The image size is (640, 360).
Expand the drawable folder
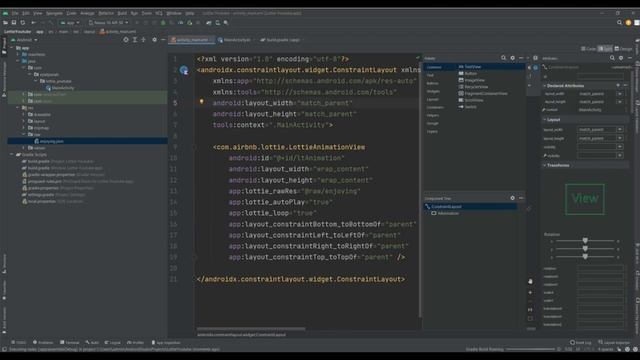pyautogui.click(x=24, y=115)
